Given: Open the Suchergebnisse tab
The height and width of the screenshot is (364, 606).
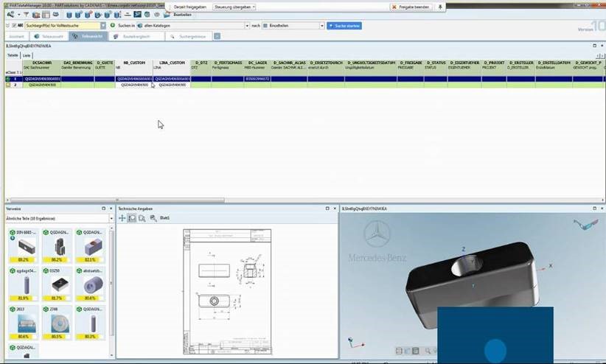Looking at the screenshot, I should point(195,35).
